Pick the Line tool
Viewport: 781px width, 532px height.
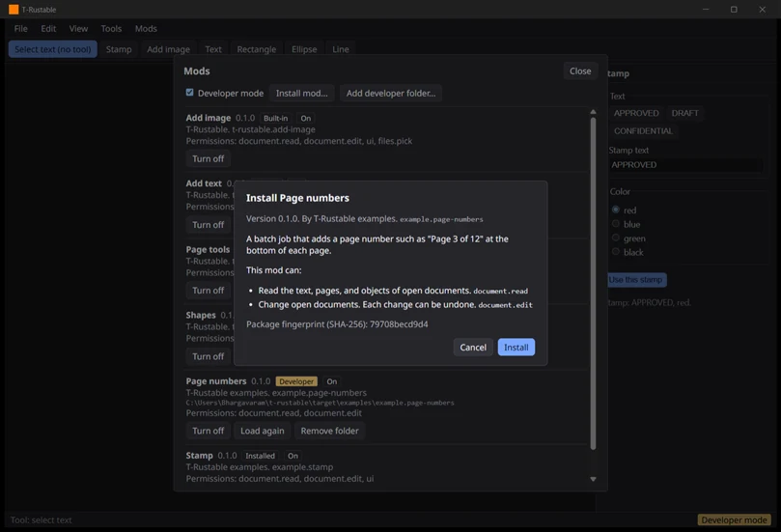point(341,49)
